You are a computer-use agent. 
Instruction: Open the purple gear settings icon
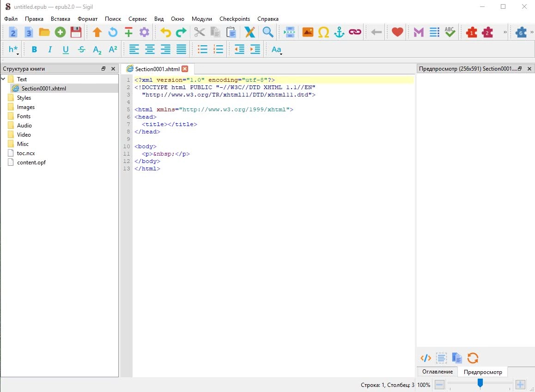coord(144,32)
